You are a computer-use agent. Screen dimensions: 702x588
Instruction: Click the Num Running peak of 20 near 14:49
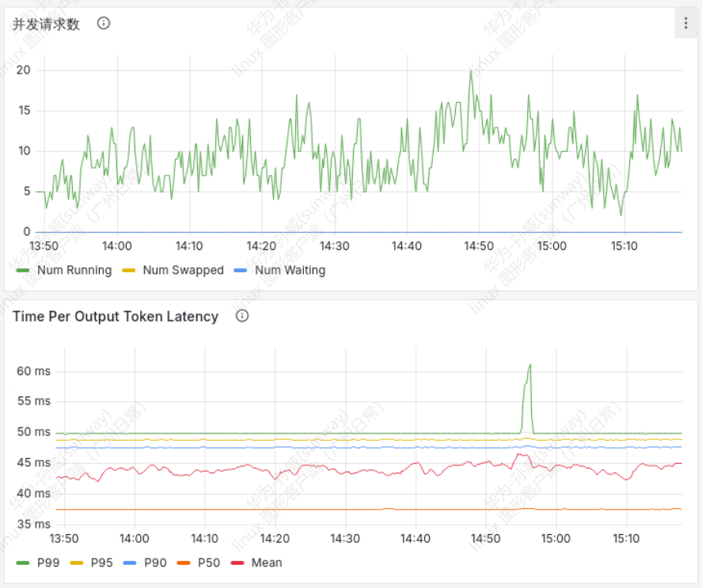click(471, 70)
